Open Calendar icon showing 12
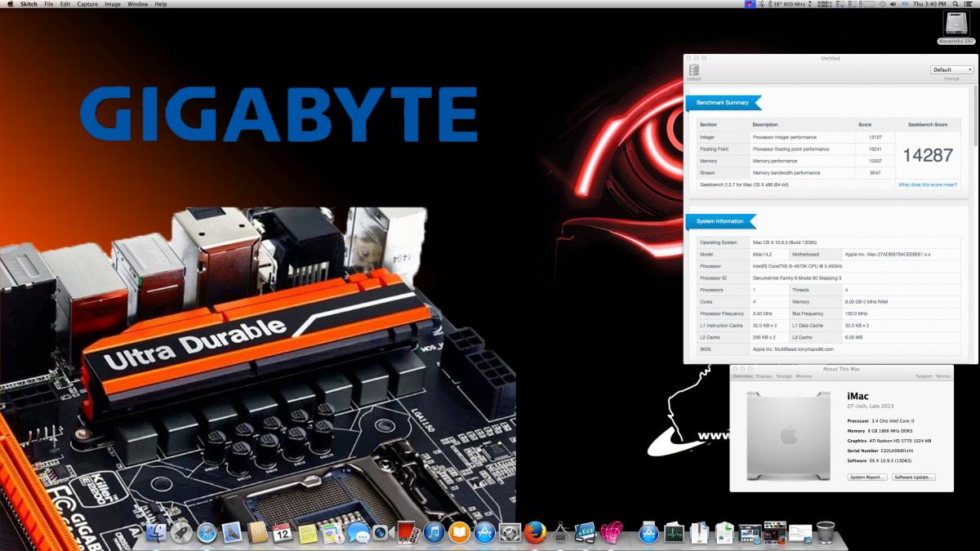Image resolution: width=980 pixels, height=551 pixels. tap(283, 533)
